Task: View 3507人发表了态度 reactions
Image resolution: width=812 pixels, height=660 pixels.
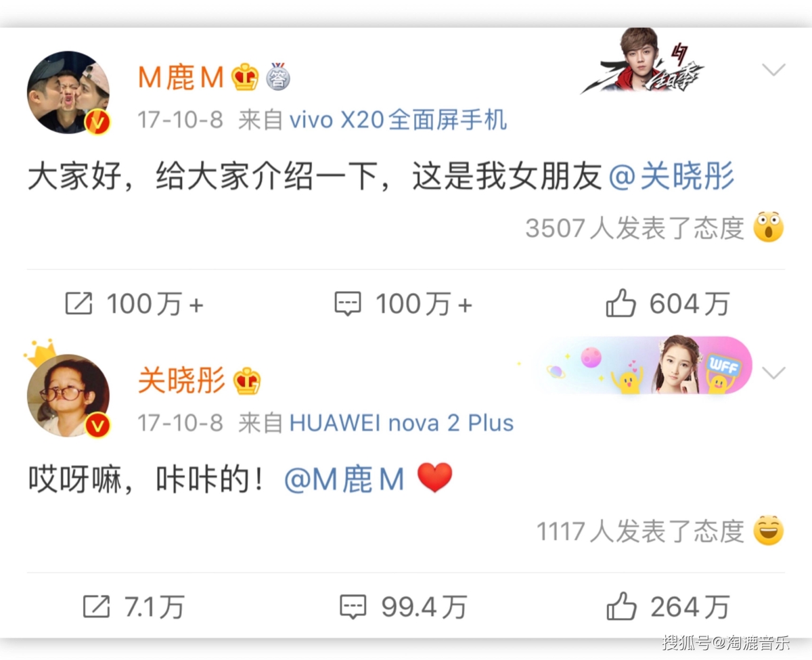Action: tap(635, 228)
